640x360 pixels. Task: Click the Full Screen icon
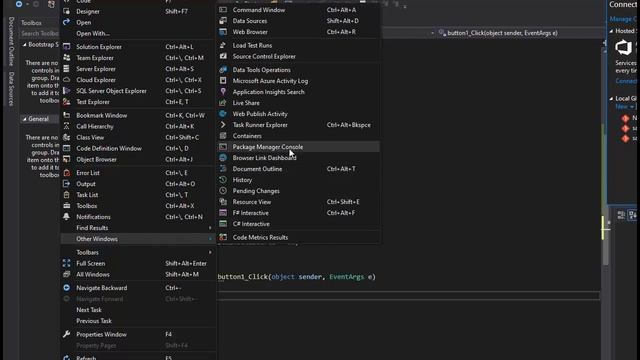[67, 263]
